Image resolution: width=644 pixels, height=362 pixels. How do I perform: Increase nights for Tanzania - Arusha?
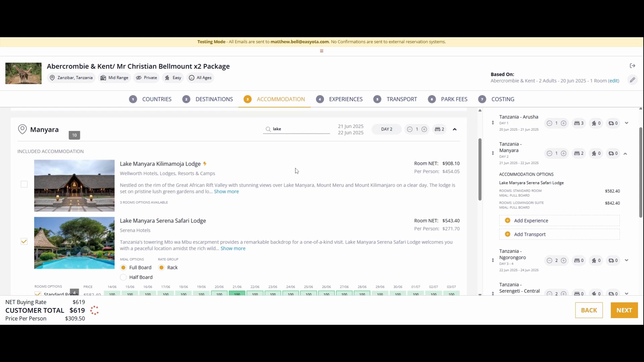pyautogui.click(x=564, y=123)
